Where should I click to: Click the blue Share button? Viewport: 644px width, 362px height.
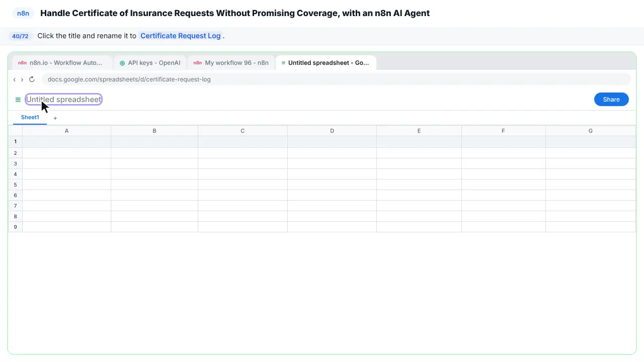(611, 100)
